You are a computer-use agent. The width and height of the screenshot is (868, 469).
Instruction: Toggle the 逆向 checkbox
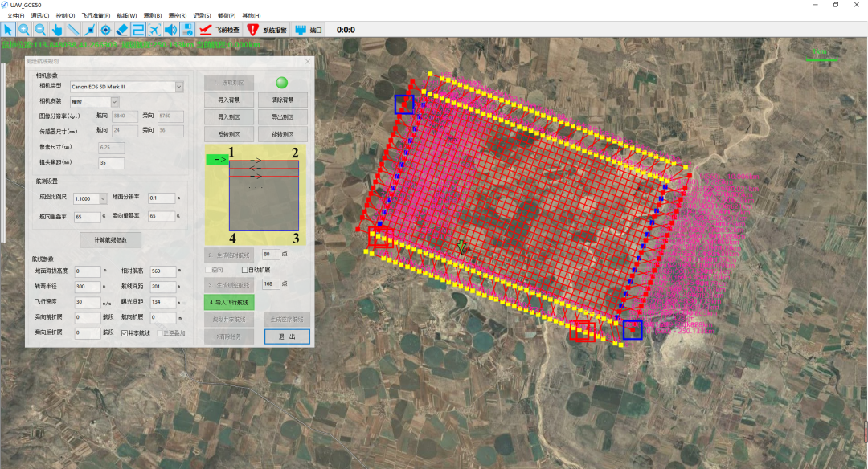pos(209,270)
